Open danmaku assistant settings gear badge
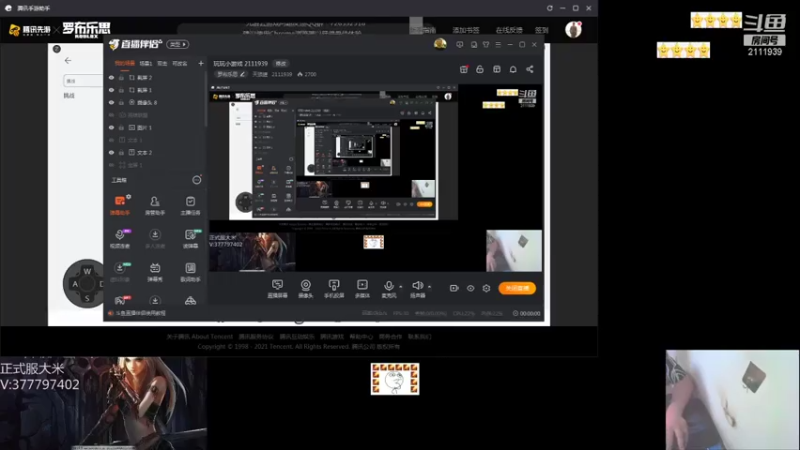The height and width of the screenshot is (450, 800). point(129,196)
